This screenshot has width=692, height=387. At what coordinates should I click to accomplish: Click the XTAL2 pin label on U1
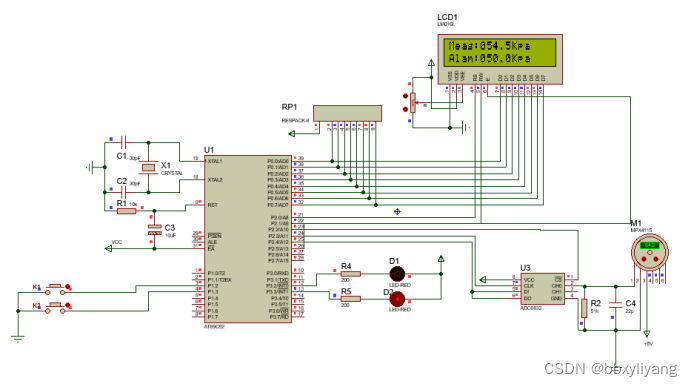[215, 180]
